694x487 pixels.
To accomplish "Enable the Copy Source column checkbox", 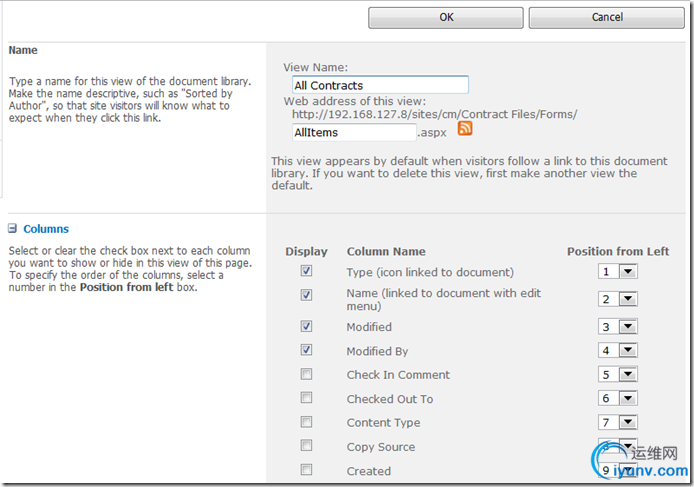I will click(x=306, y=445).
